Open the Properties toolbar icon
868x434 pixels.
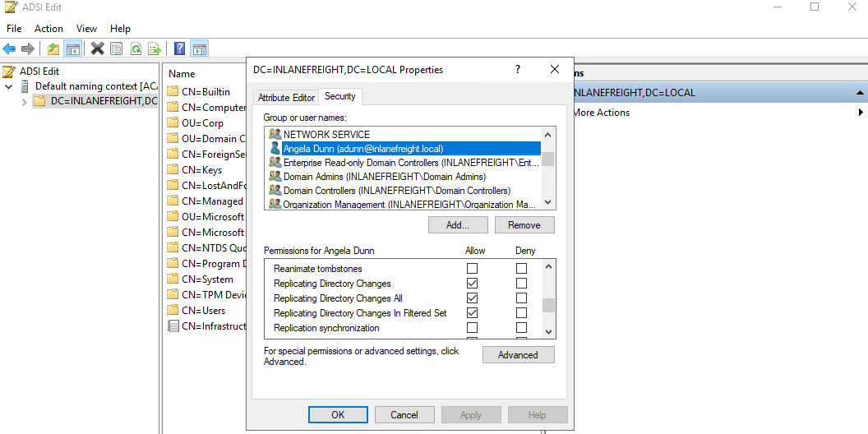click(x=117, y=48)
